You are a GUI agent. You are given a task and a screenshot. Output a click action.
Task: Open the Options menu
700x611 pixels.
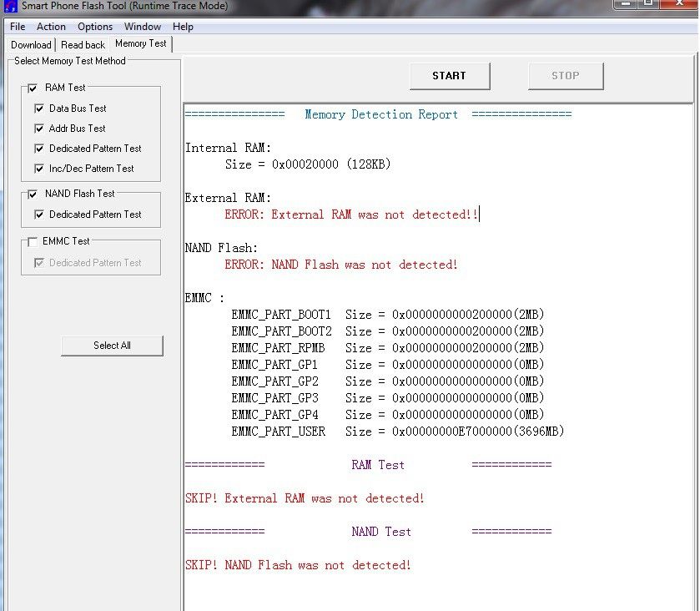(x=95, y=27)
